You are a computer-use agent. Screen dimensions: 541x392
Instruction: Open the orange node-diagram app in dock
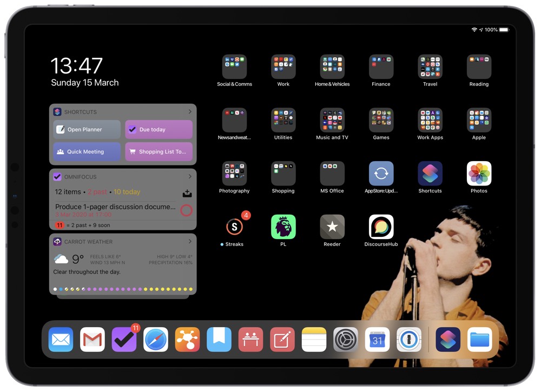click(x=187, y=340)
